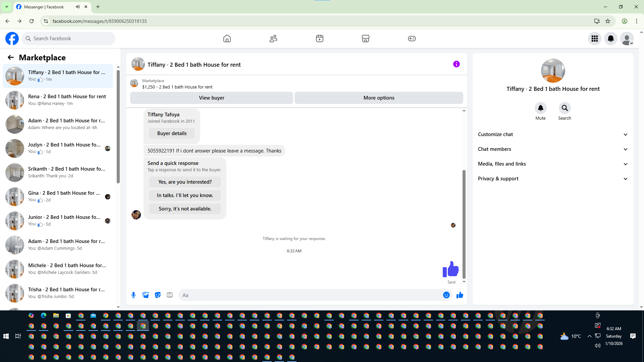
Task: Mute this conversation with bell button
Action: tap(540, 108)
